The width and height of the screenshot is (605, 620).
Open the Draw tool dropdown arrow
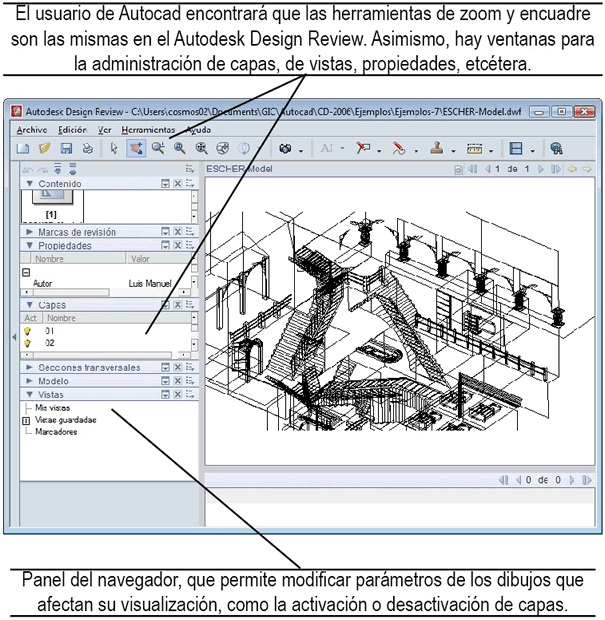tap(416, 151)
